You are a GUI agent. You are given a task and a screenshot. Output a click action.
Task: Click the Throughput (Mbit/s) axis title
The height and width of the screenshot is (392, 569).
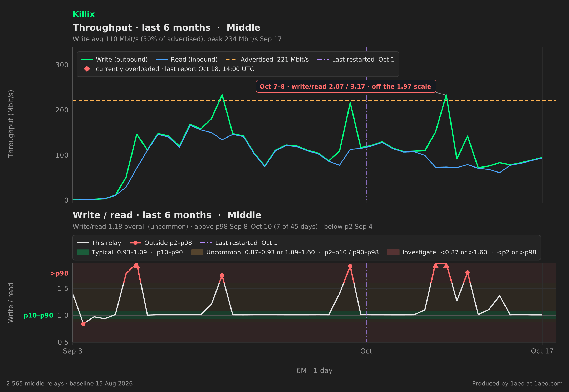(x=11, y=124)
